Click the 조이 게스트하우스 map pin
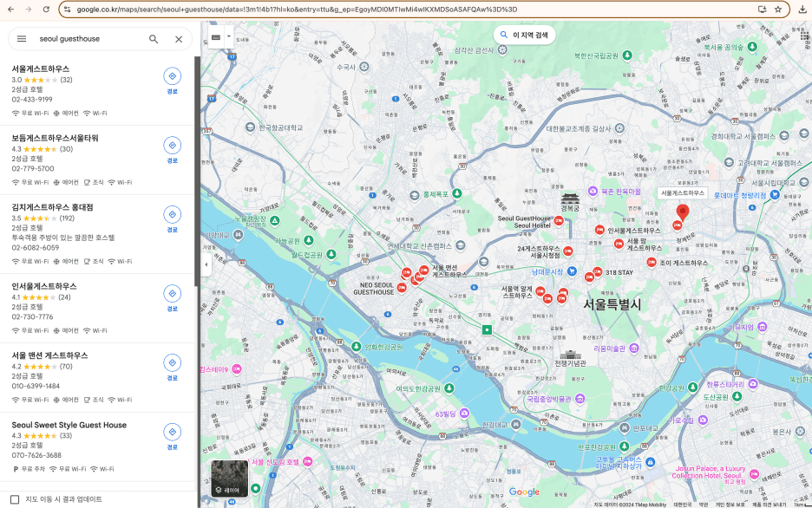812x508 pixels. click(x=652, y=263)
